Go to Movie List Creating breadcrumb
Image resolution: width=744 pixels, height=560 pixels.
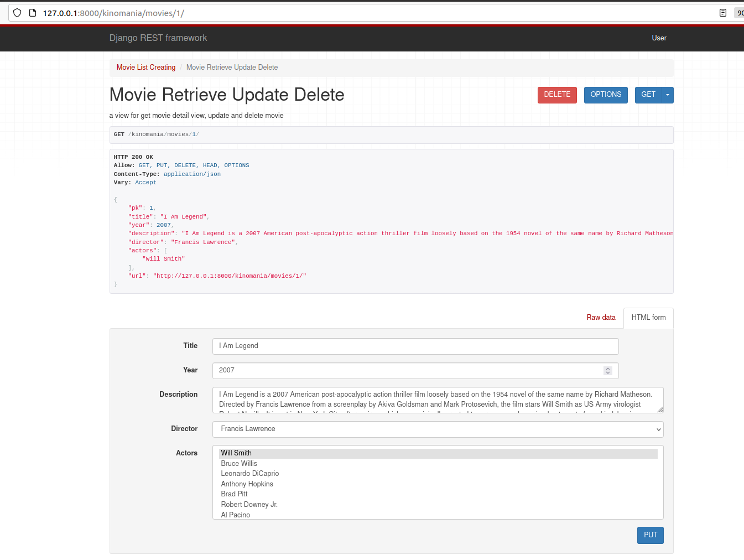point(146,68)
